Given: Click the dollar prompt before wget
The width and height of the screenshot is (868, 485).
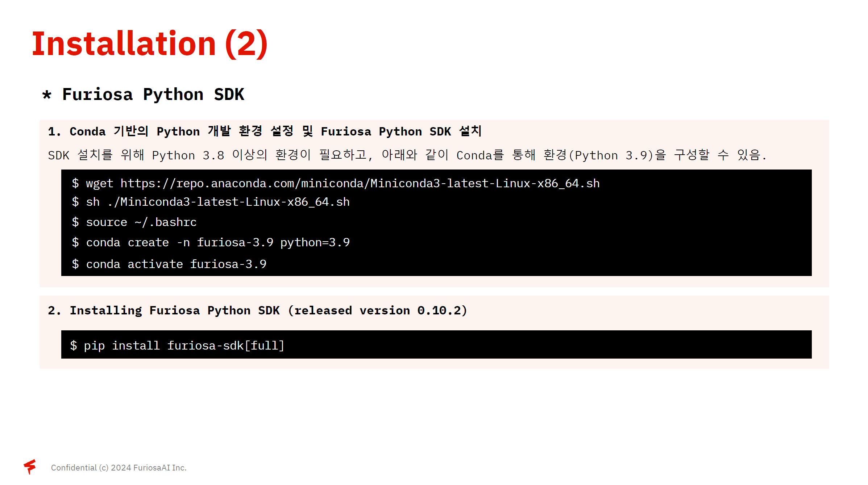Looking at the screenshot, I should [75, 183].
